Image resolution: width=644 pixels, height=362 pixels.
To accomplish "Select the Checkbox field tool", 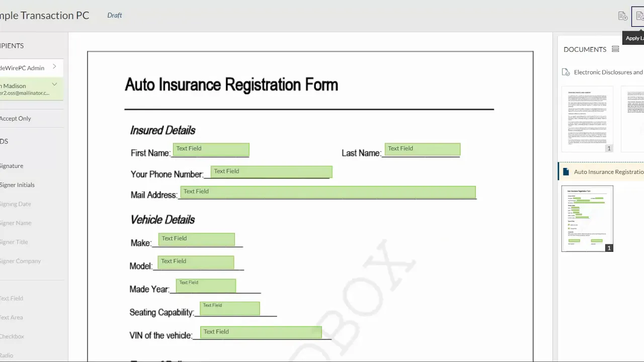I will [12, 336].
